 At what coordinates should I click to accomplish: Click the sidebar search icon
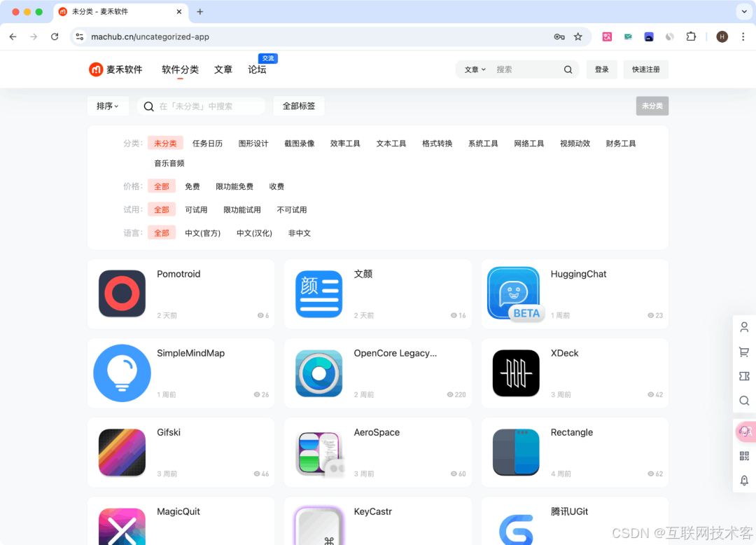click(744, 401)
